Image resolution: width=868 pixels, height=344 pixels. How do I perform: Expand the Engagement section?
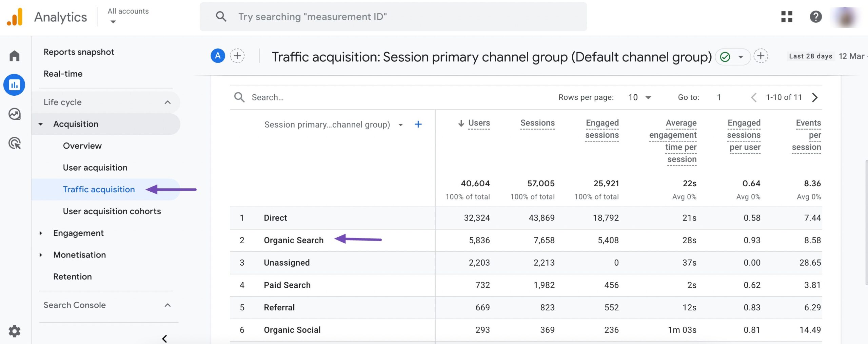pos(40,233)
